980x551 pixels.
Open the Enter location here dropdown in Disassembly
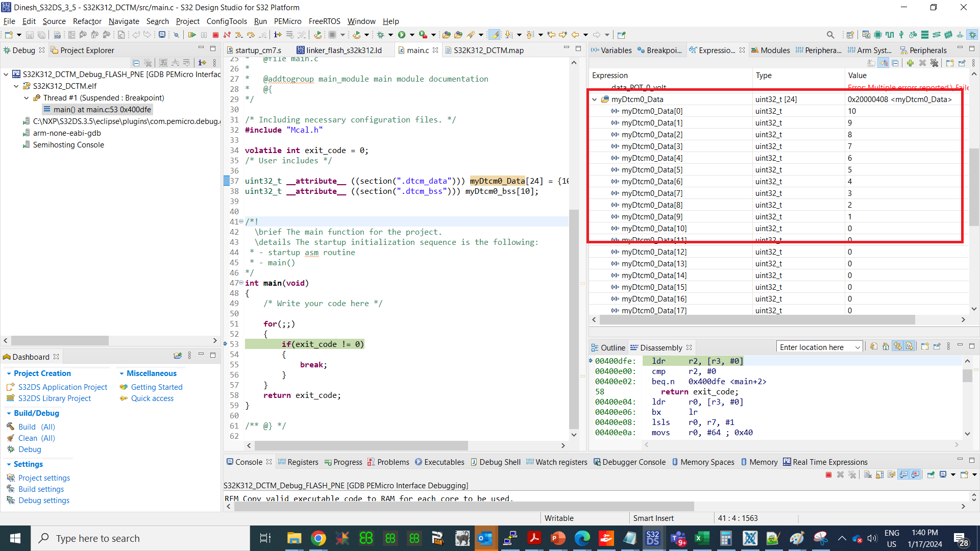click(856, 346)
